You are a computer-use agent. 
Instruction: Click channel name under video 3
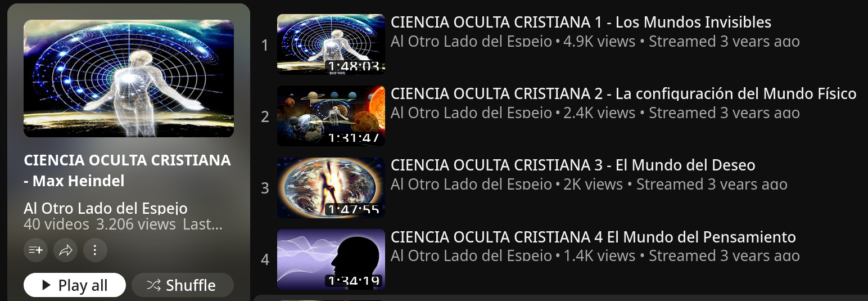(x=471, y=185)
